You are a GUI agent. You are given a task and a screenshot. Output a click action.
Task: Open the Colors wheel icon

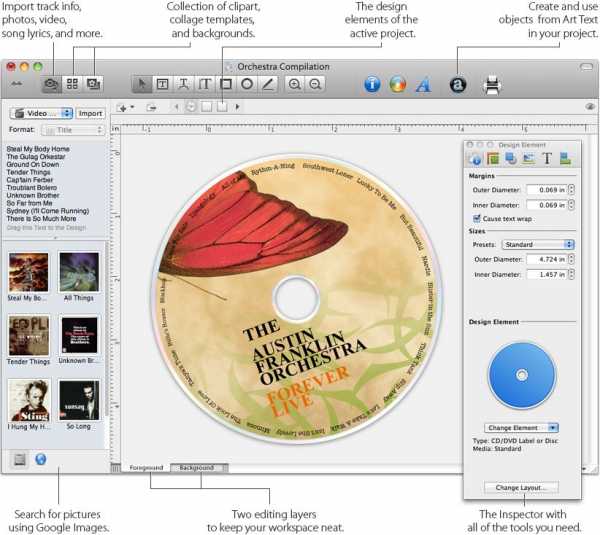click(398, 84)
